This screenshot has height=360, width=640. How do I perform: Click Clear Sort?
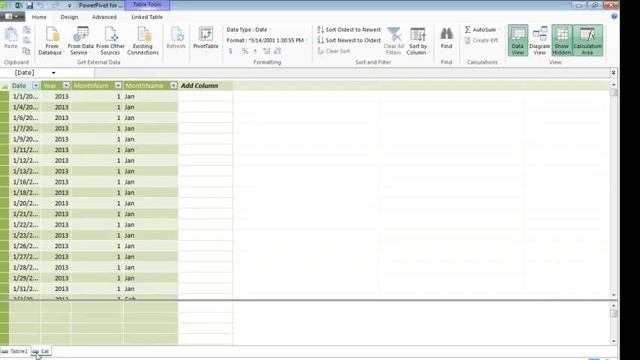(x=333, y=51)
